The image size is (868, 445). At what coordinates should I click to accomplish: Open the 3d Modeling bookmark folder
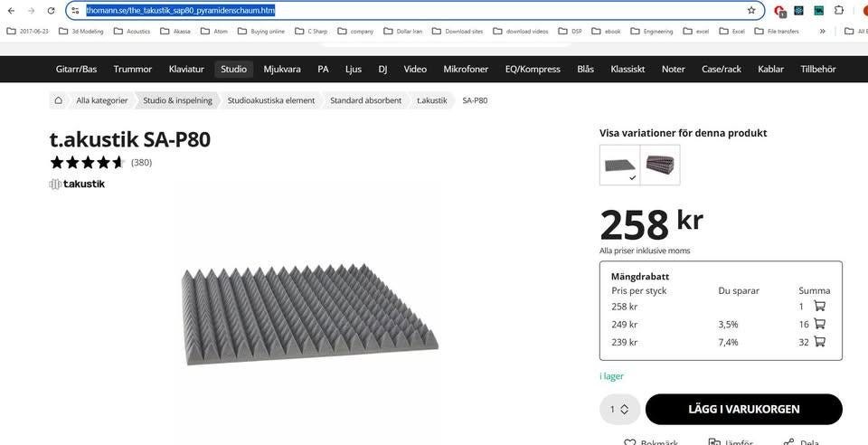pyautogui.click(x=80, y=32)
